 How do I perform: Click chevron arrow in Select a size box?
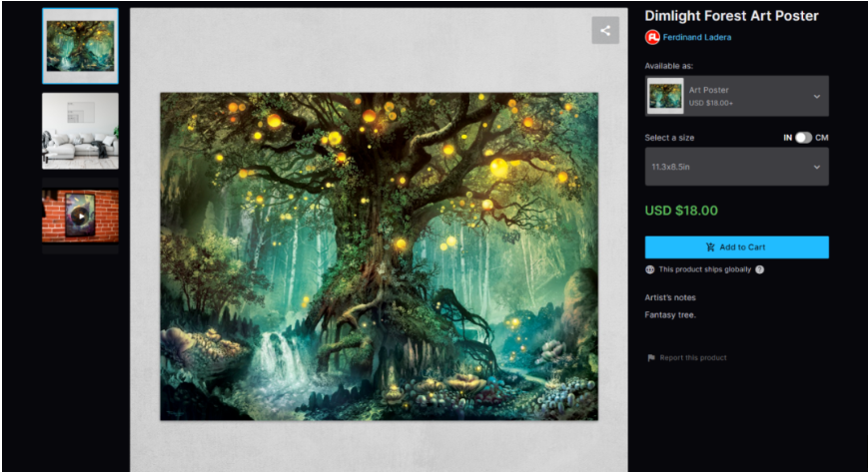(816, 167)
